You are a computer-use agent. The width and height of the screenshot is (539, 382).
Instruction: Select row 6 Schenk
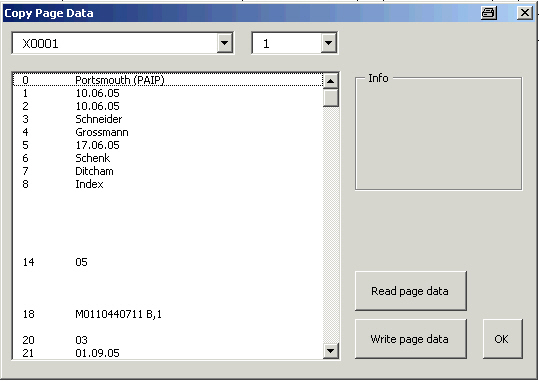(168, 158)
